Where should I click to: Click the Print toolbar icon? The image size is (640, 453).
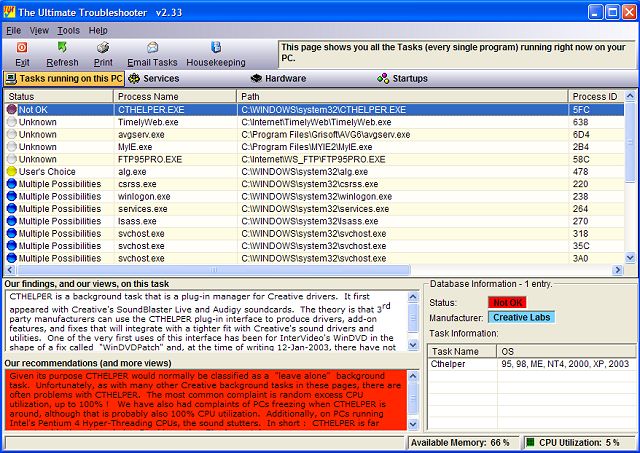pyautogui.click(x=103, y=48)
